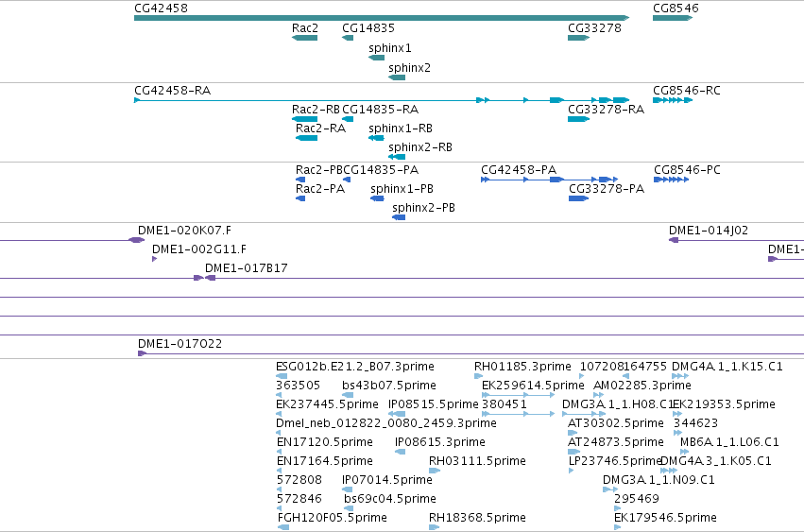Select the EK219353.5prime EST label
The height and width of the screenshot is (532, 804).
tap(725, 404)
